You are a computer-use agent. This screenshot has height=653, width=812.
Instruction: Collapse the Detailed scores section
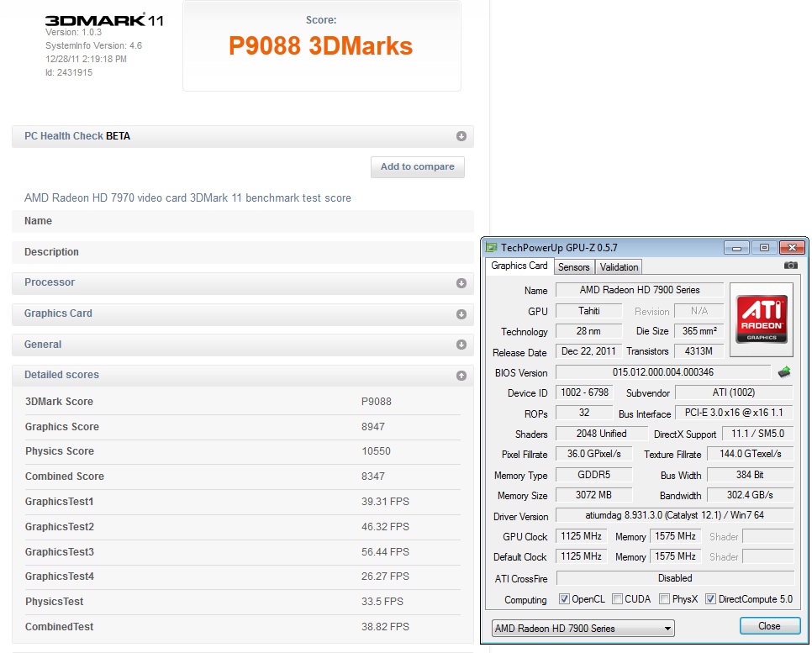coord(461,376)
